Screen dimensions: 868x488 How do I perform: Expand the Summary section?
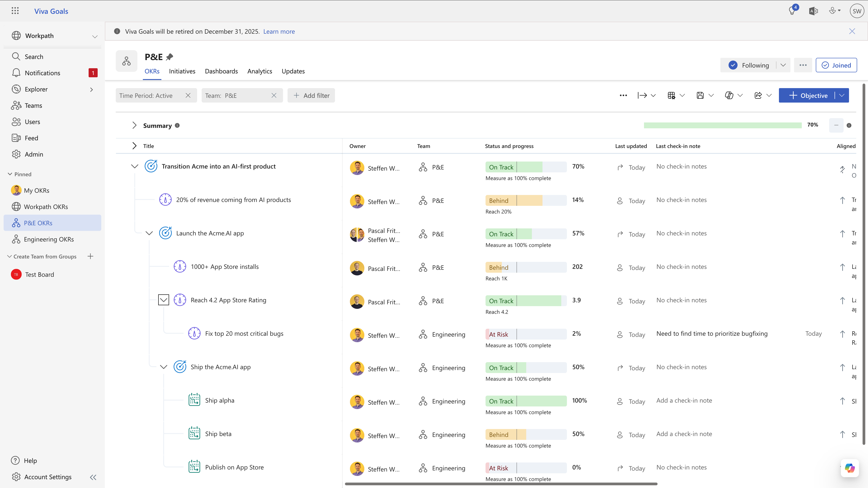(134, 125)
